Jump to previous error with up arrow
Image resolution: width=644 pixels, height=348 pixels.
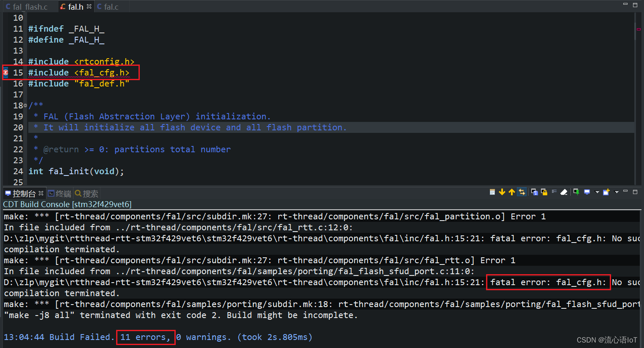[512, 192]
